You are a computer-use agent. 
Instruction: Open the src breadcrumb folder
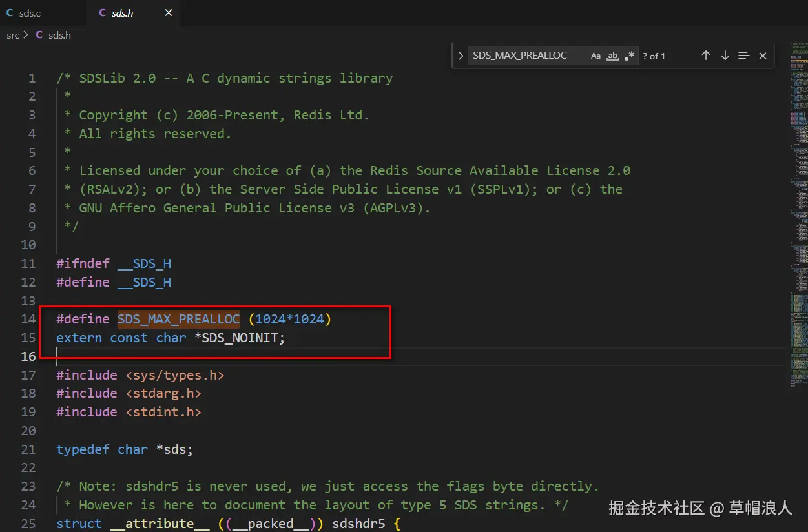point(13,35)
